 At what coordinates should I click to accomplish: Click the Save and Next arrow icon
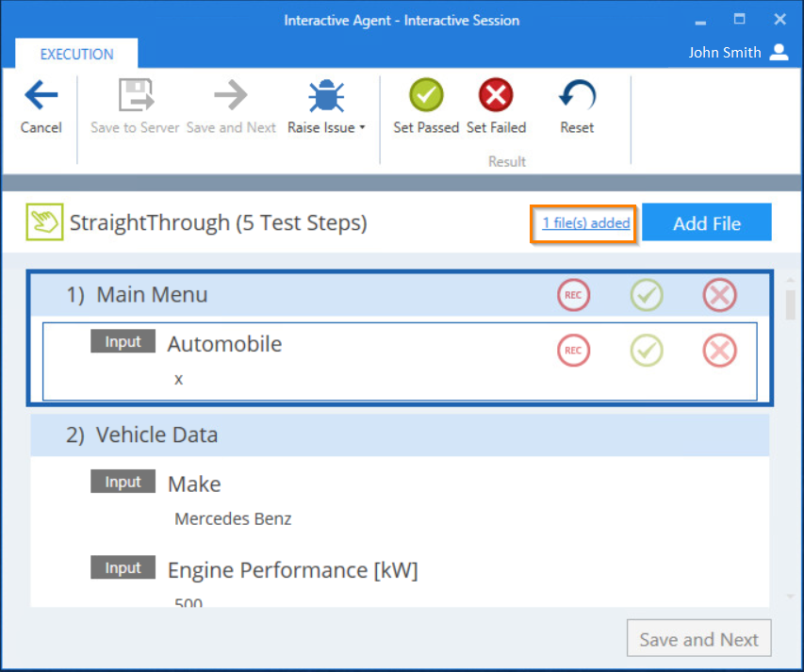click(x=231, y=96)
